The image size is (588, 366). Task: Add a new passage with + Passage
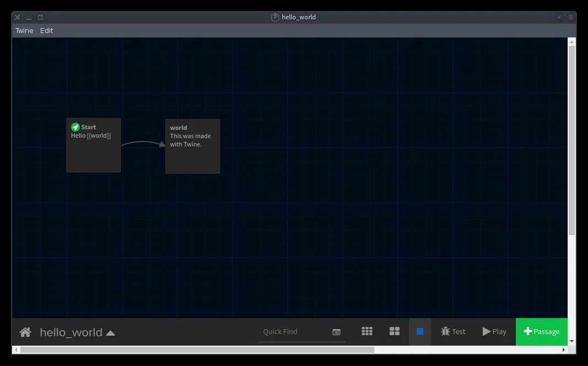pyautogui.click(x=541, y=331)
